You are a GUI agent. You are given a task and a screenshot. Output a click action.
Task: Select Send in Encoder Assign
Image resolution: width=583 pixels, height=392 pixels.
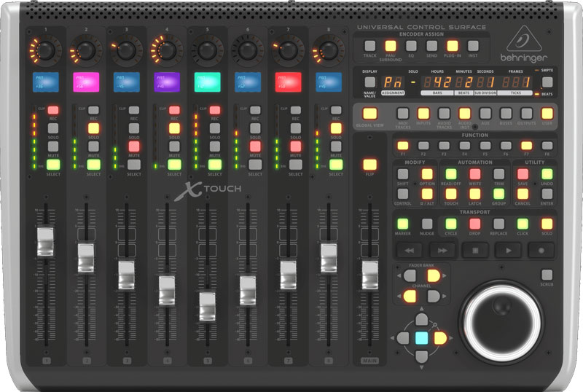coord(431,46)
